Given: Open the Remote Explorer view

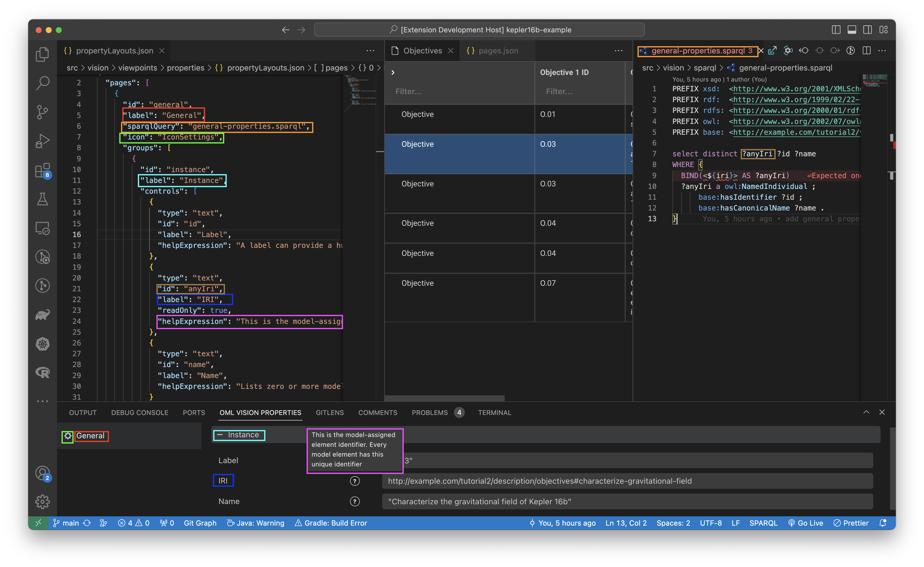Looking at the screenshot, I should point(42,228).
